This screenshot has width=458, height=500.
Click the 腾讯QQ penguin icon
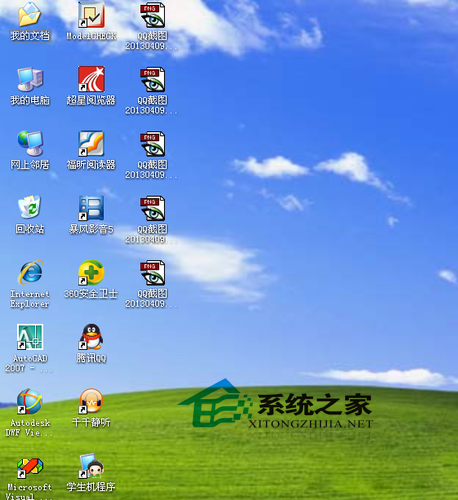click(91, 337)
